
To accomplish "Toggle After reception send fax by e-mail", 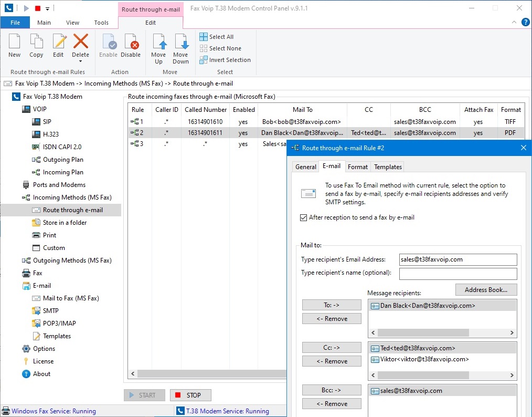I will click(x=304, y=217).
